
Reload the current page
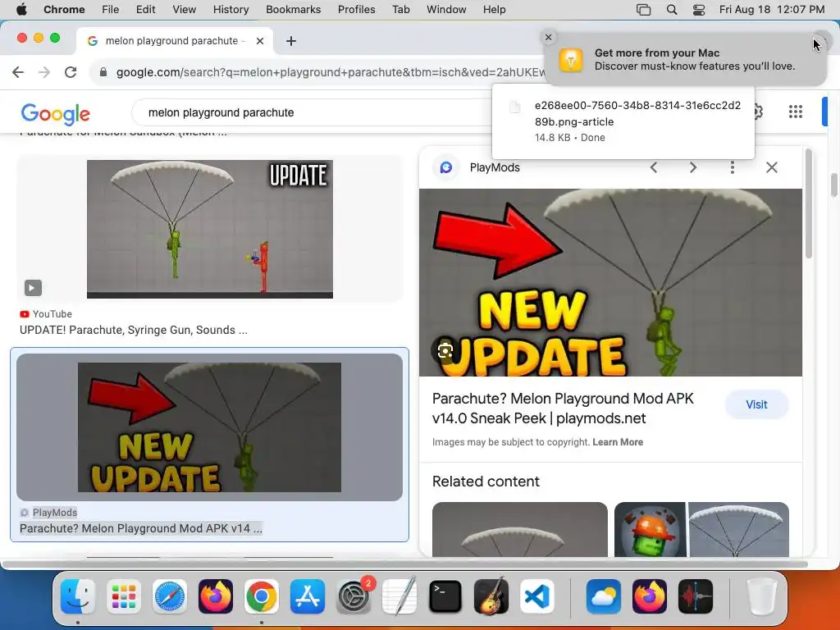coord(71,72)
